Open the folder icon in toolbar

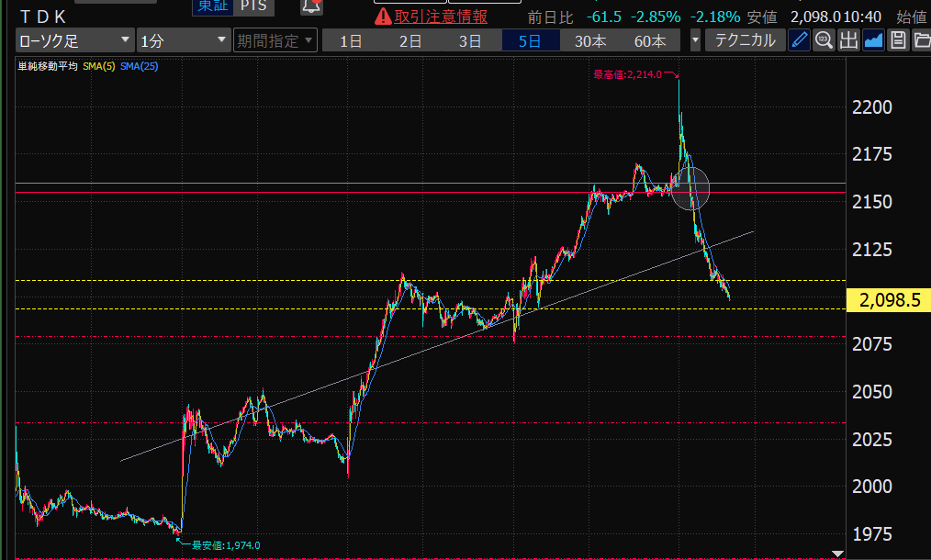click(x=921, y=40)
